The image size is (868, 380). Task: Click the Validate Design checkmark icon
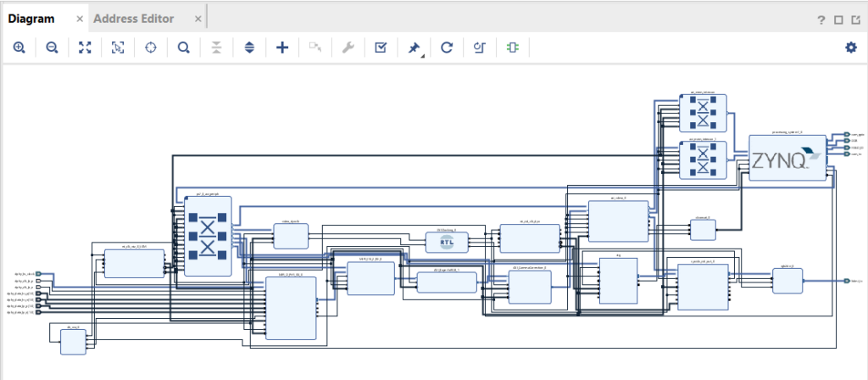coord(381,48)
